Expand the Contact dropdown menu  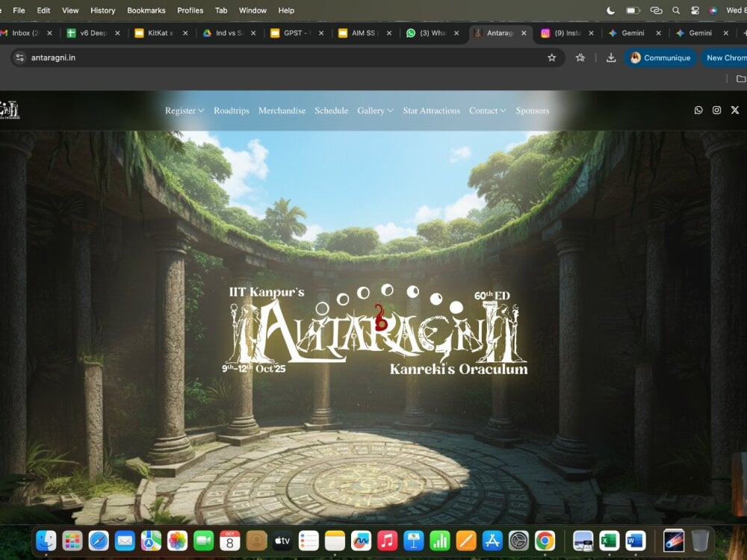[487, 111]
